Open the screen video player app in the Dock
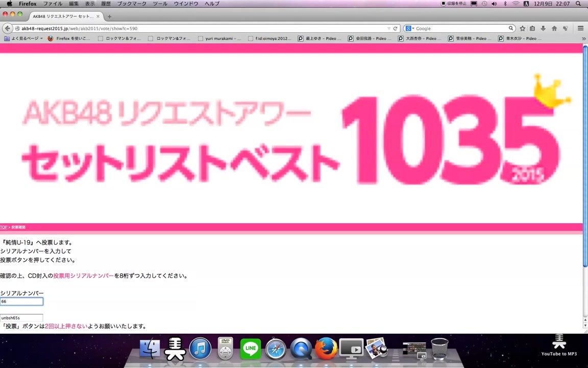This screenshot has width=588, height=368. click(x=351, y=349)
